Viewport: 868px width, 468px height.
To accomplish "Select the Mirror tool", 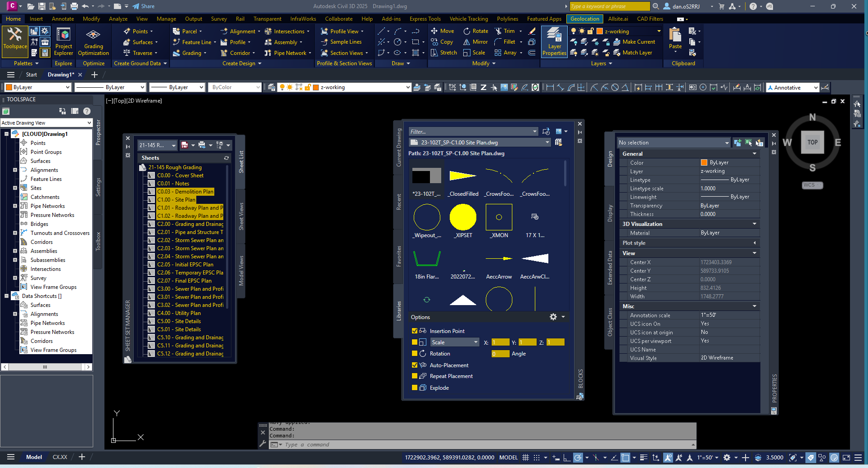I will [475, 42].
